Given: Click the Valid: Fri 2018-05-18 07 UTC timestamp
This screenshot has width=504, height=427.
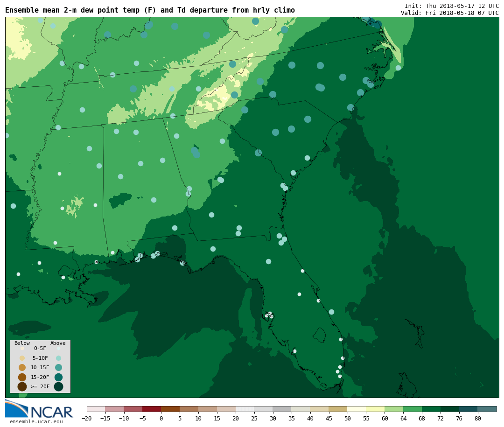Looking at the screenshot, I should point(449,13).
